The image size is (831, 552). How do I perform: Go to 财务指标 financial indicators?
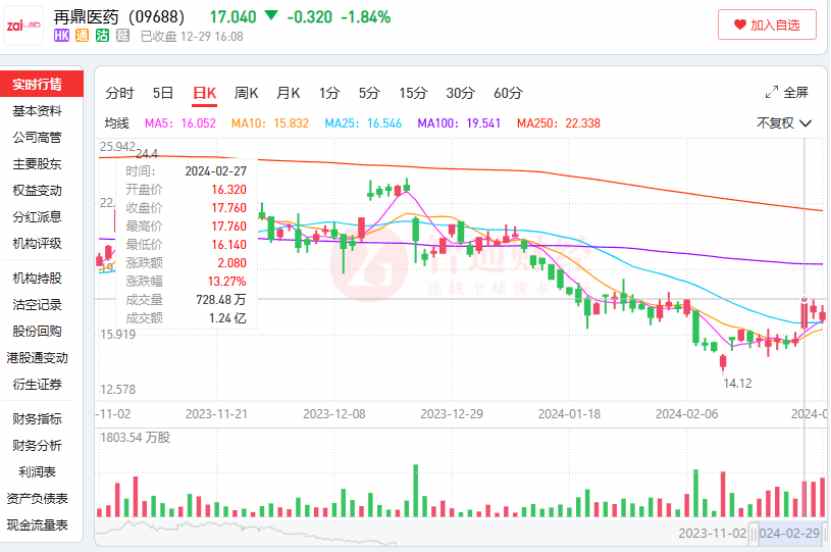pos(37,419)
